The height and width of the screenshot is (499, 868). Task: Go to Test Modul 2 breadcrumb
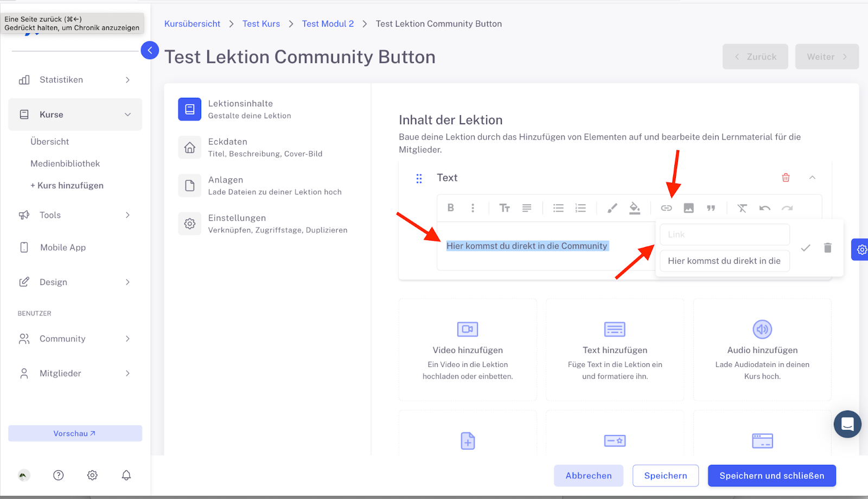point(328,24)
